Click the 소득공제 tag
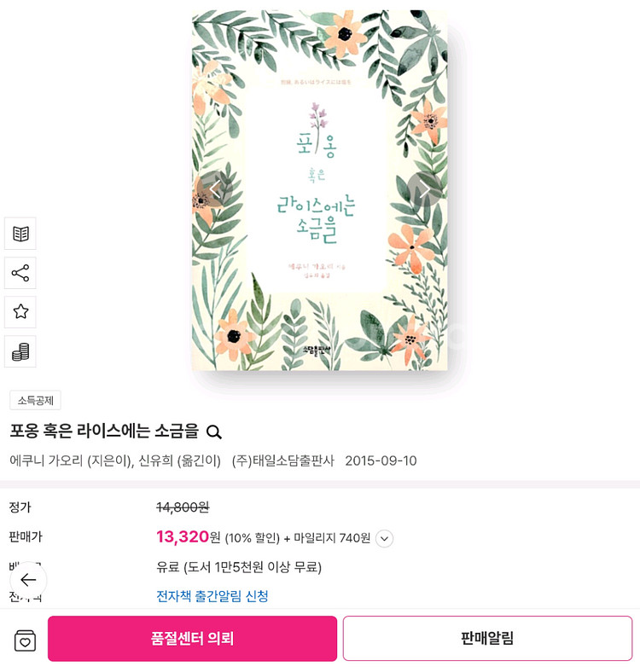640x672 pixels. [35, 401]
